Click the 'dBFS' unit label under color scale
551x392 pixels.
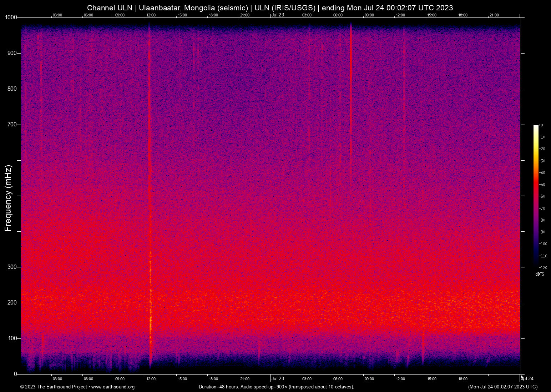540,275
